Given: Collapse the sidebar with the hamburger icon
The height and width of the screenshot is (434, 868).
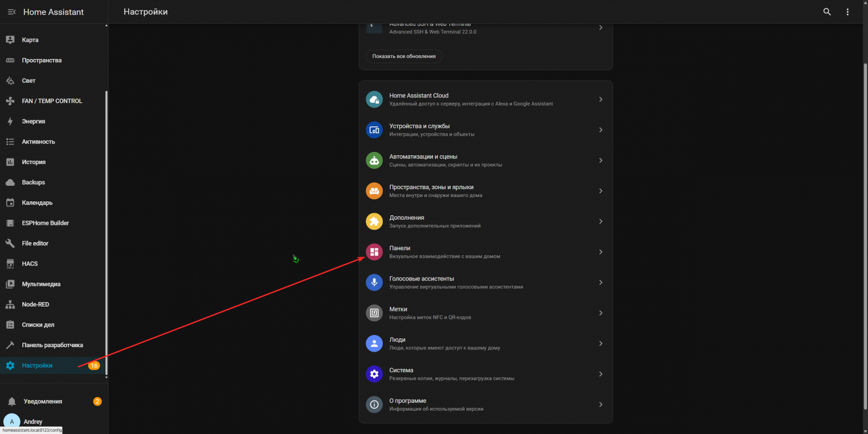Looking at the screenshot, I should (11, 12).
